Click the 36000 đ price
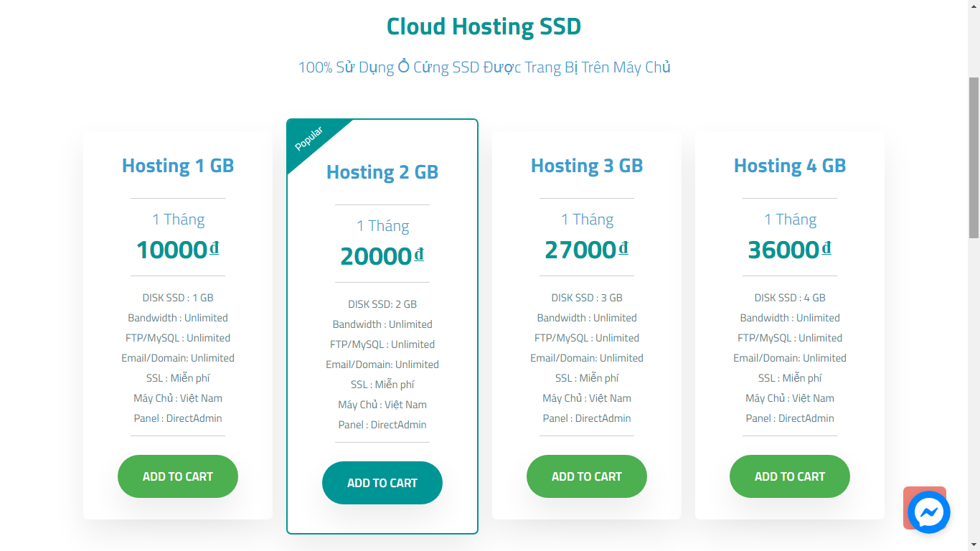Viewport: 980px width, 551px height. pos(790,250)
